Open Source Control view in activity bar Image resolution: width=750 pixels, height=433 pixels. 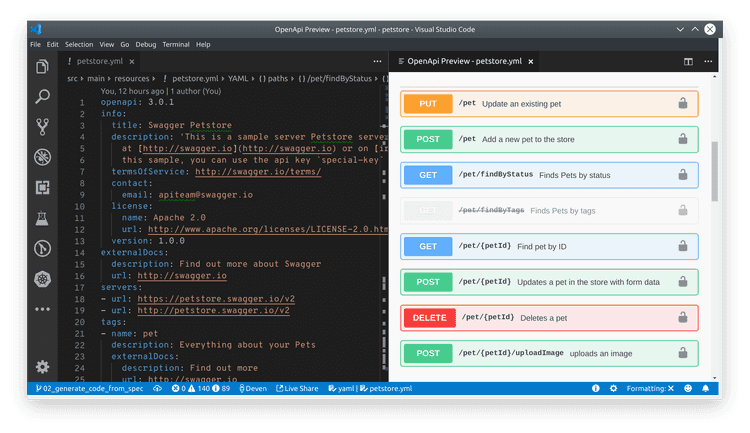(43, 127)
